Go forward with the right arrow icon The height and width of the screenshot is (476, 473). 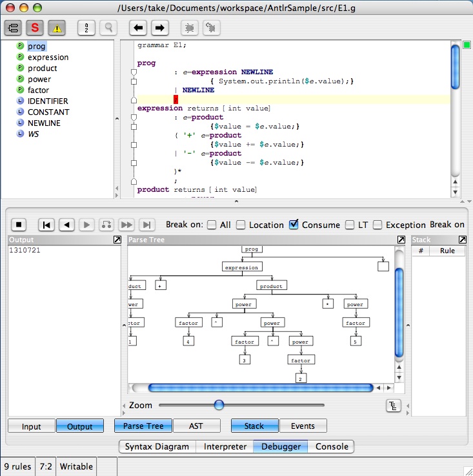159,28
